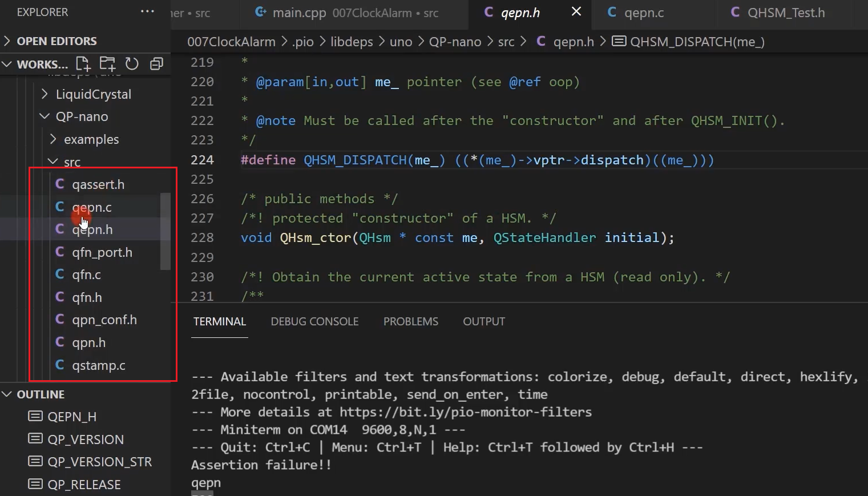868x496 pixels.
Task: Click the C++ icon on main.cpp tab
Action: (260, 12)
